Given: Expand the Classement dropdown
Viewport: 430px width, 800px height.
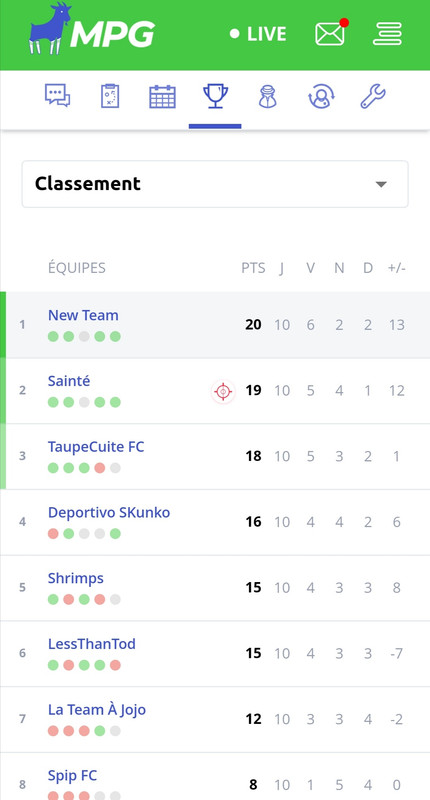Looking at the screenshot, I should click(215, 184).
